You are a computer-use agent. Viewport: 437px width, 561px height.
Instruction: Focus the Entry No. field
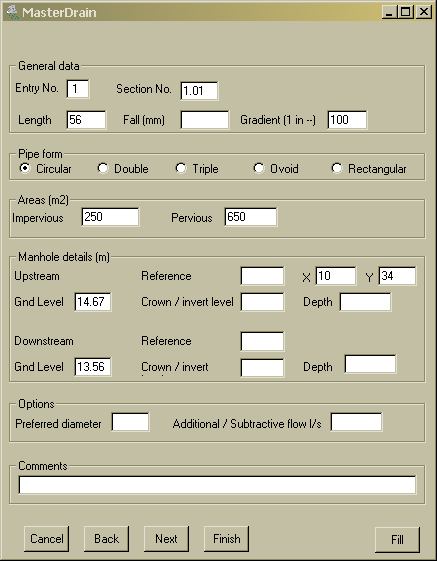pyautogui.click(x=78, y=89)
